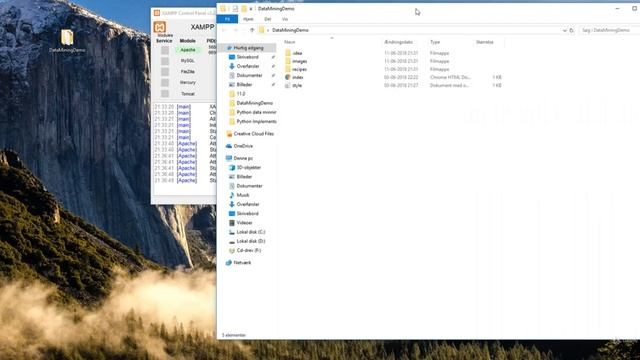Open Python data mining sidebar folder
The height and width of the screenshot is (360, 640).
coord(256,112)
